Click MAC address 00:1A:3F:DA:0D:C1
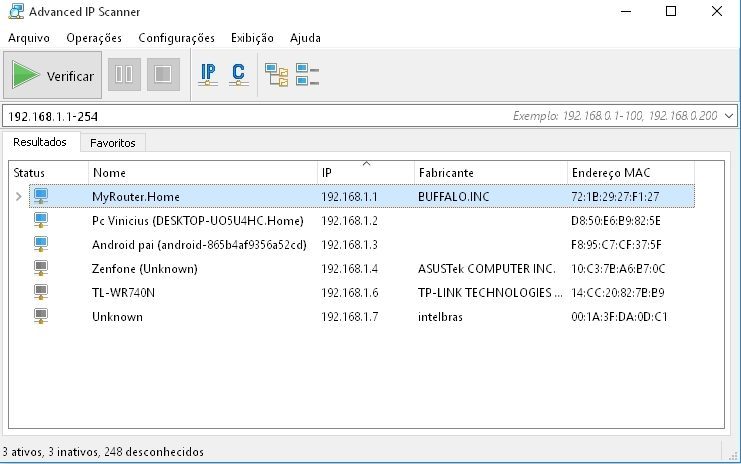The width and height of the screenshot is (741, 464). point(619,317)
